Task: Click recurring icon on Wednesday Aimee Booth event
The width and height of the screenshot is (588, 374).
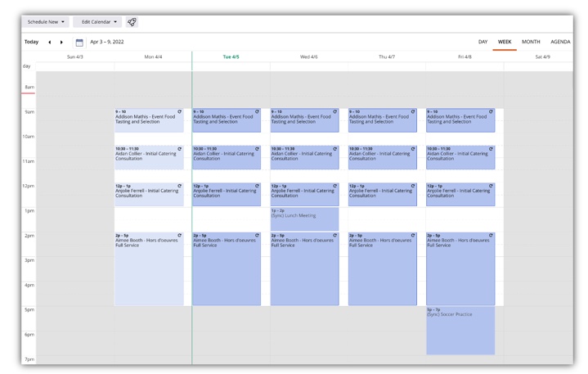Action: (334, 236)
